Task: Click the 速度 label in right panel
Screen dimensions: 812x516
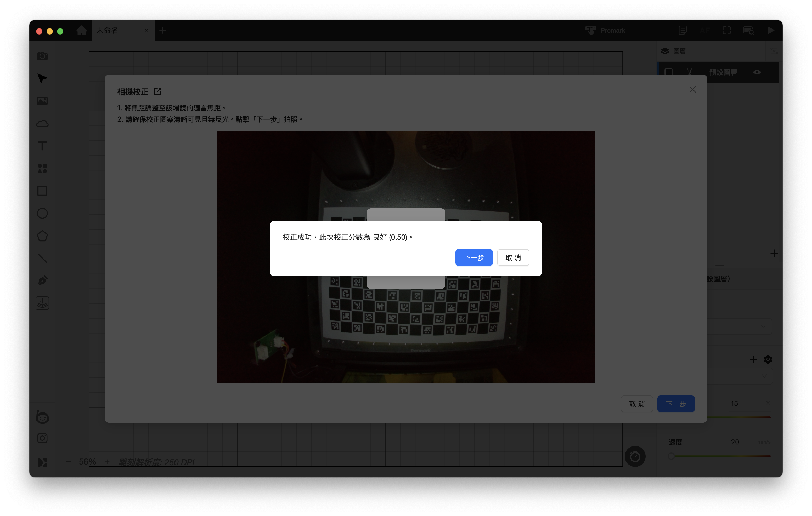Action: [x=675, y=442]
